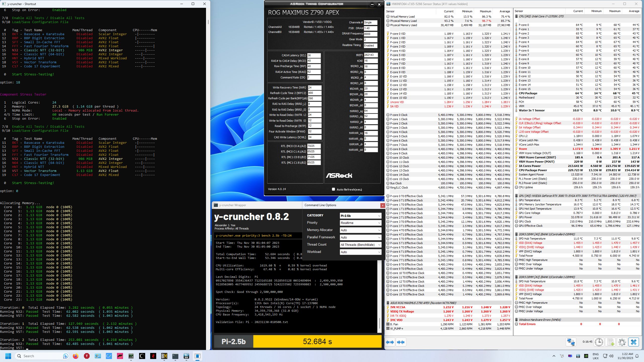Open network status tray icon

click(605, 356)
